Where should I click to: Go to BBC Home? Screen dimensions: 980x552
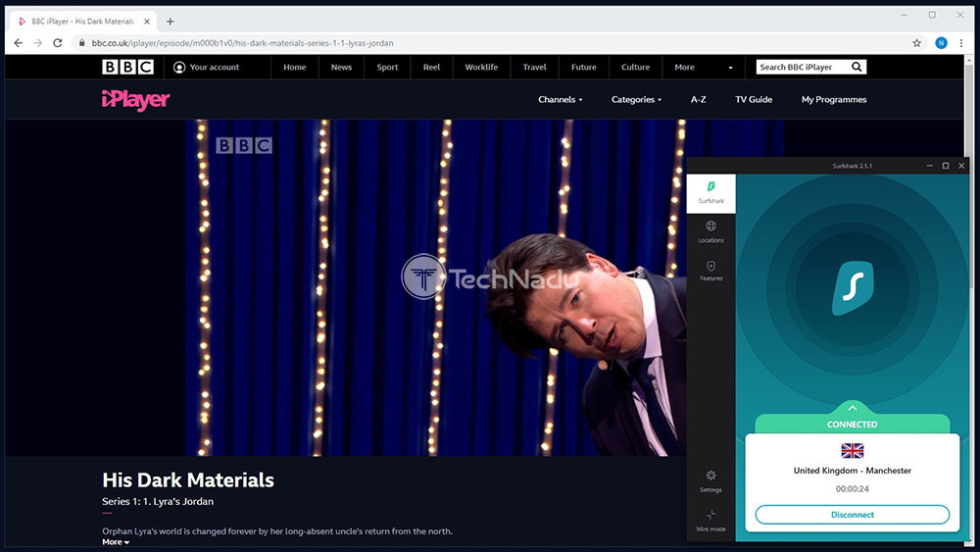[x=294, y=67]
